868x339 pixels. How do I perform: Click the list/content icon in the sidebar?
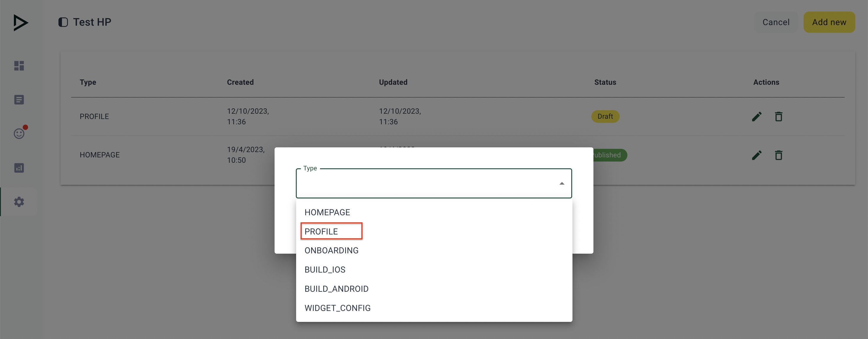pyautogui.click(x=19, y=100)
